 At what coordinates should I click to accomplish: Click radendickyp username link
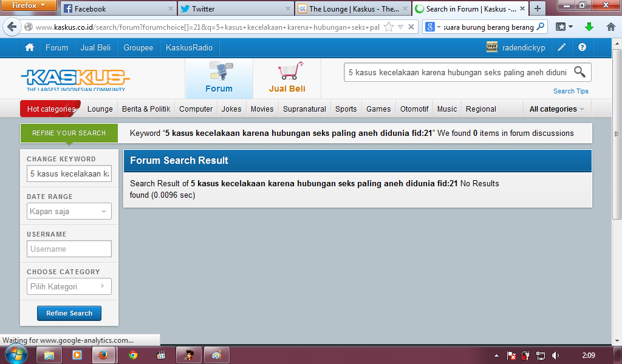pyautogui.click(x=524, y=47)
